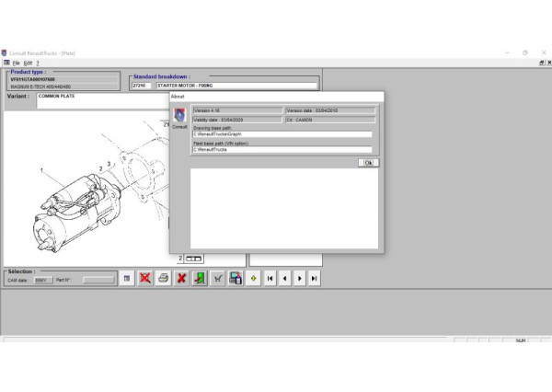Click the small table list icon
The image size is (552, 392).
point(127,278)
